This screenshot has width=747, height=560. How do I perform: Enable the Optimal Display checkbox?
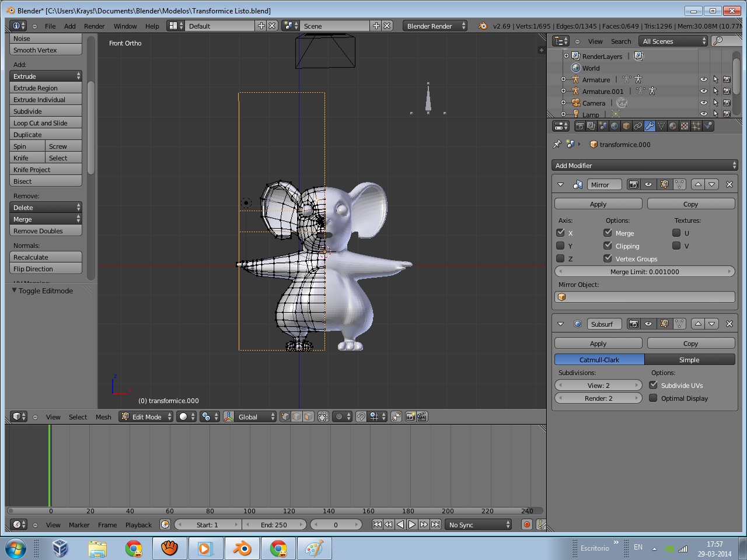[x=654, y=398]
